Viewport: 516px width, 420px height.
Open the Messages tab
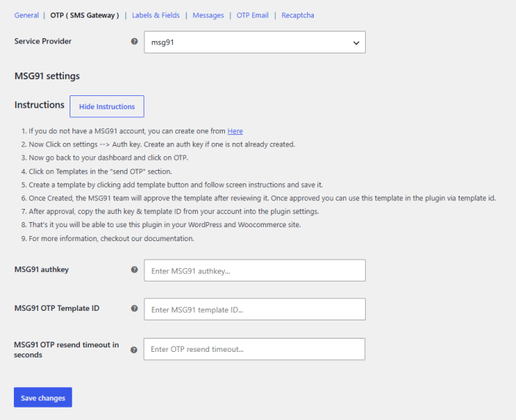pyautogui.click(x=208, y=15)
